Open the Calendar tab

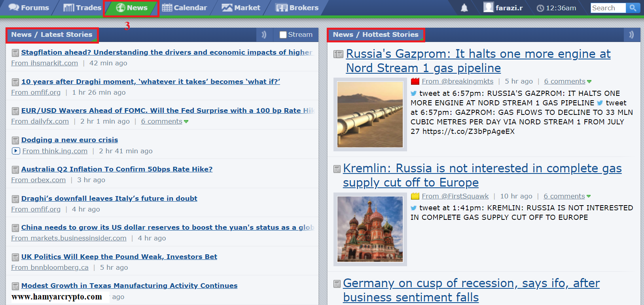(185, 8)
